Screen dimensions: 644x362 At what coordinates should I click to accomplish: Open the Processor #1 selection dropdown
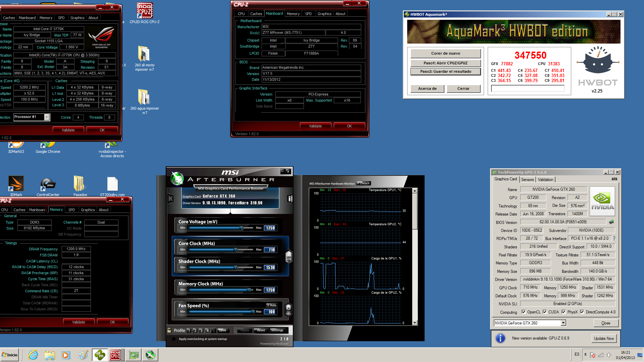(x=47, y=117)
